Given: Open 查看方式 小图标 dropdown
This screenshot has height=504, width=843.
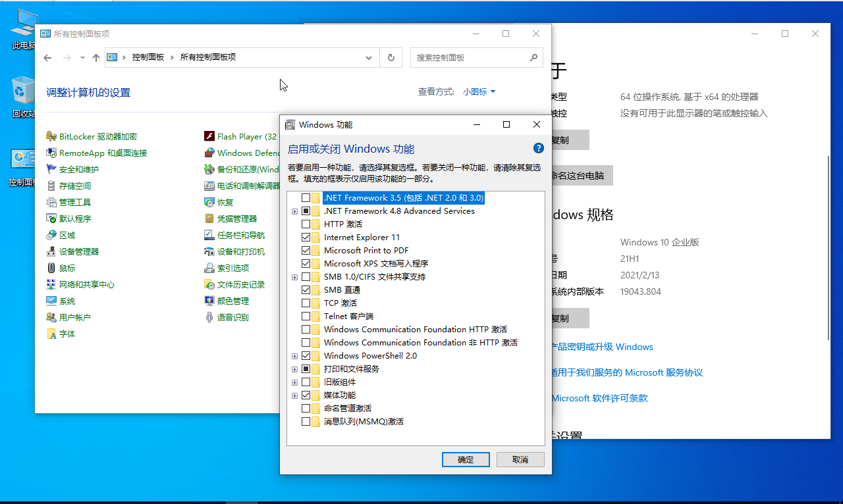Looking at the screenshot, I should pyautogui.click(x=479, y=92).
